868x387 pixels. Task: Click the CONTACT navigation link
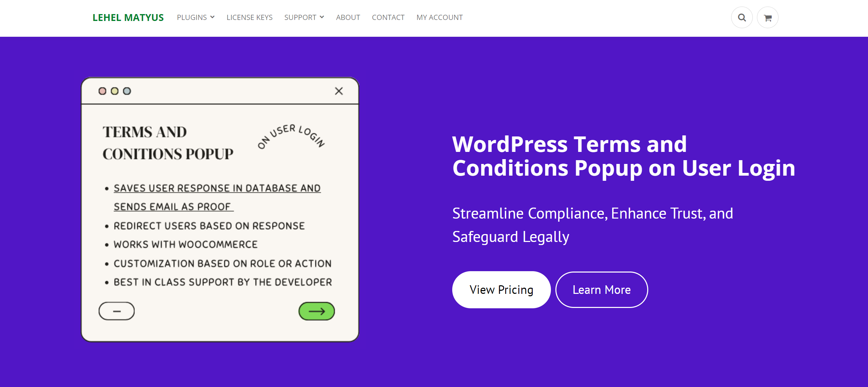coord(388,17)
